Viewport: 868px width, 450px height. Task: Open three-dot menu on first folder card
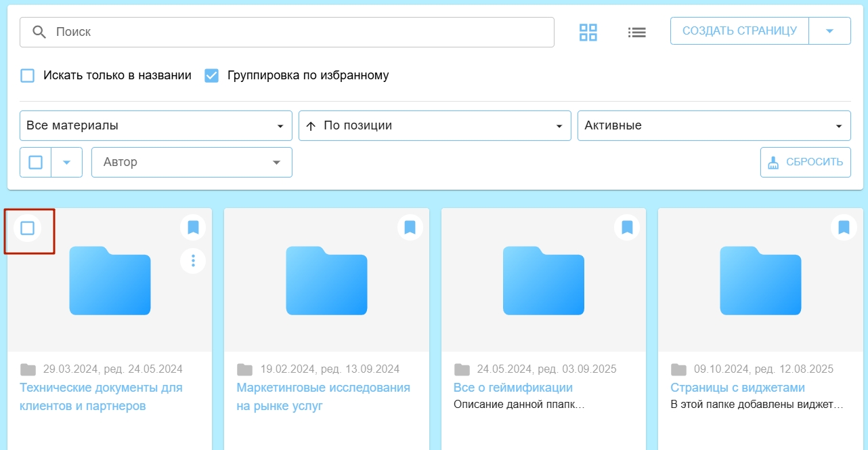click(x=193, y=260)
